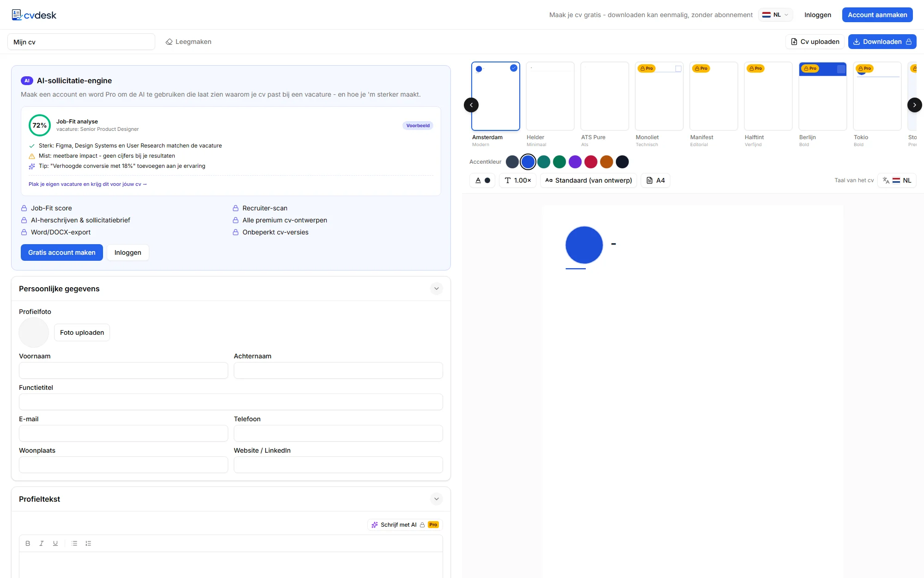Collapse the Profieltekst section
Viewport: 924px width, 578px height.
(437, 499)
